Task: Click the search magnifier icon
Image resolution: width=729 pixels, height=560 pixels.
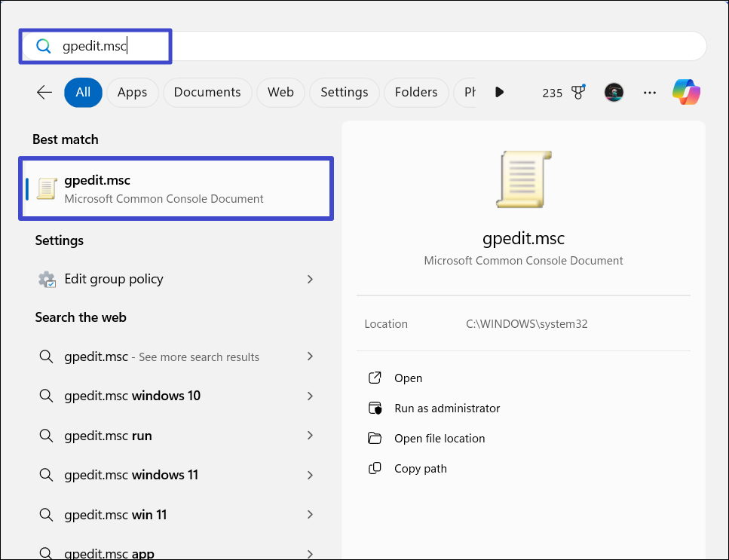Action: 44,47
